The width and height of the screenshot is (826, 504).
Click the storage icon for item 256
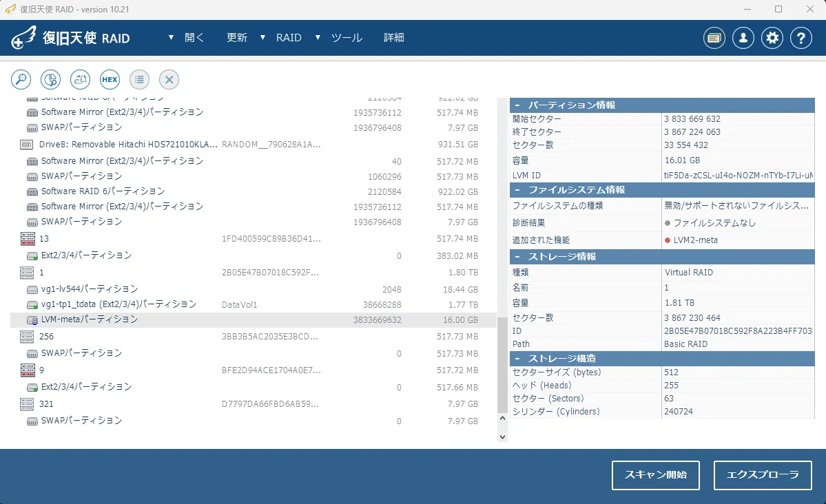tap(27, 337)
